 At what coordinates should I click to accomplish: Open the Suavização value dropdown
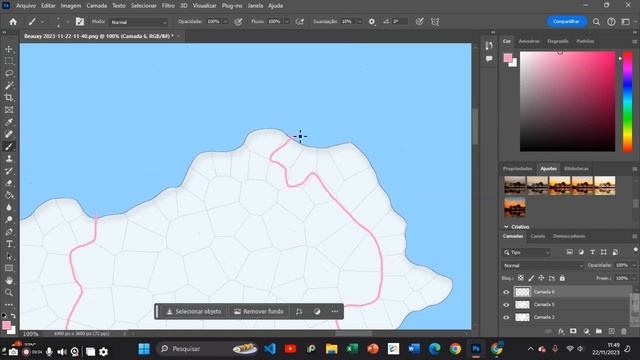click(x=359, y=22)
